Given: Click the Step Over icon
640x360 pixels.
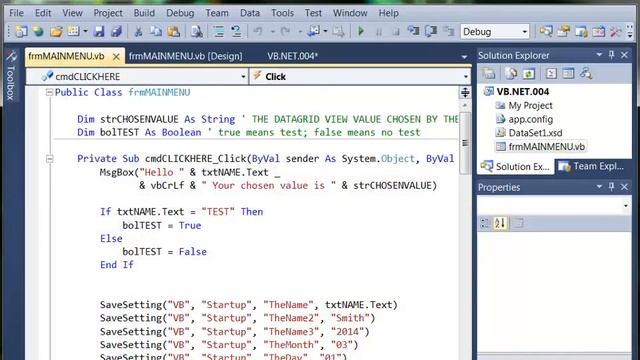Looking at the screenshot, I should [x=431, y=31].
